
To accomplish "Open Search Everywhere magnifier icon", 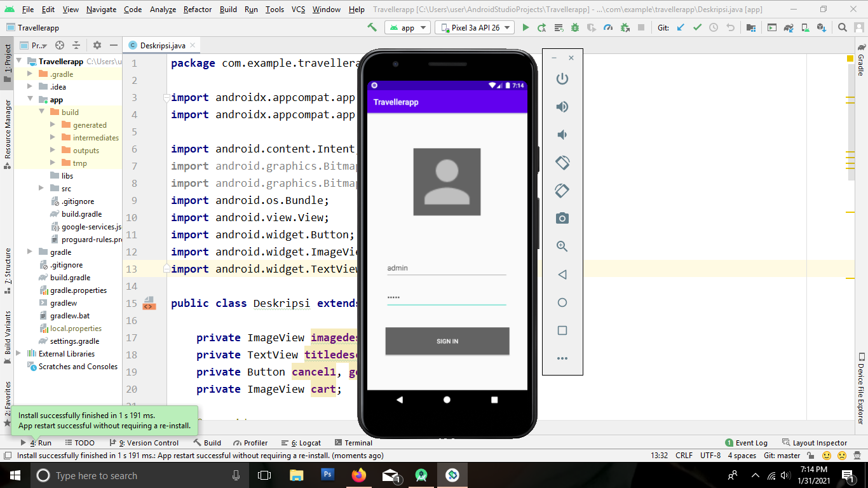I will click(x=843, y=27).
